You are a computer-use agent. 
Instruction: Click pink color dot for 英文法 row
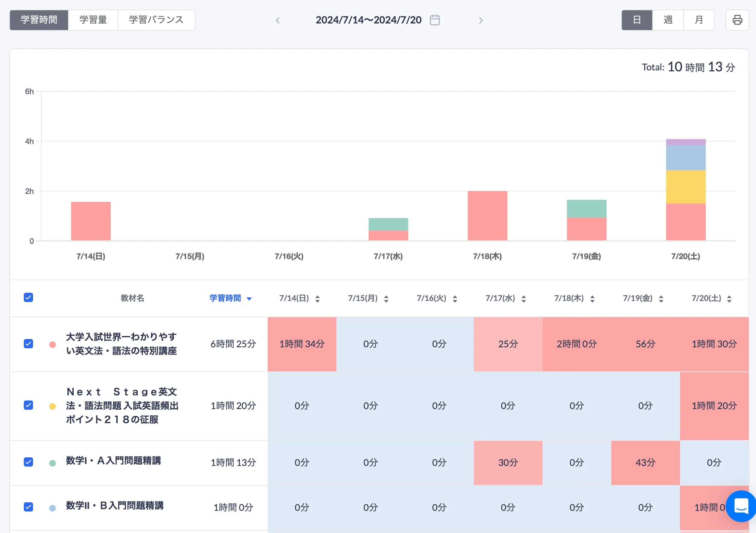[x=53, y=345]
